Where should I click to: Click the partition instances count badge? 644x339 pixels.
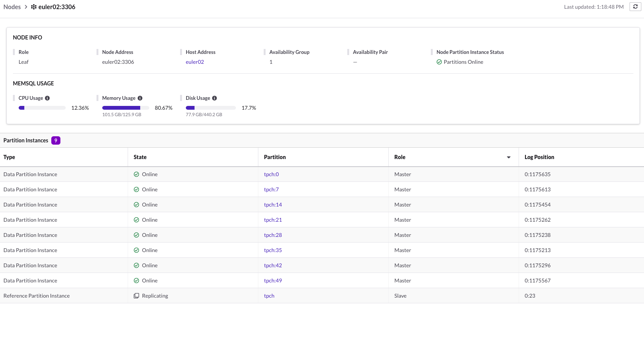56,140
